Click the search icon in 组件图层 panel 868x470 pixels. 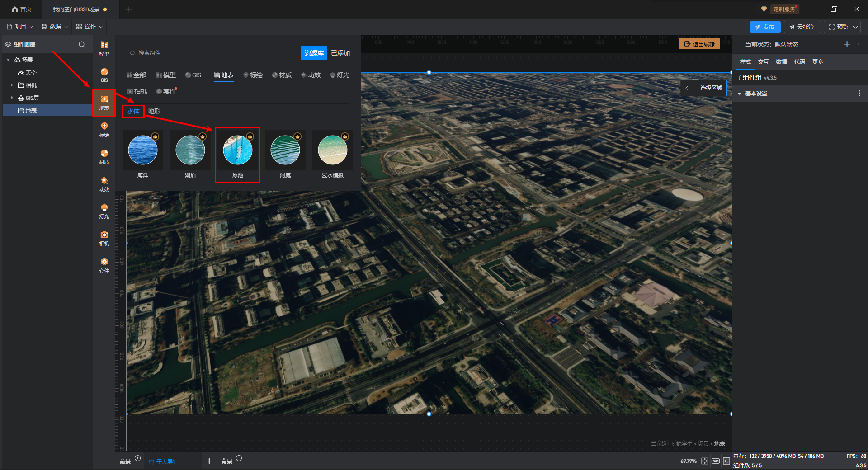click(x=82, y=44)
